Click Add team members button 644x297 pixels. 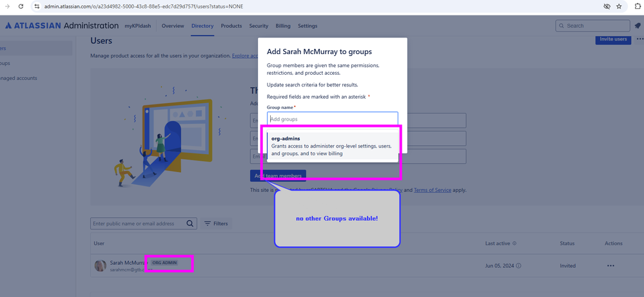click(278, 176)
